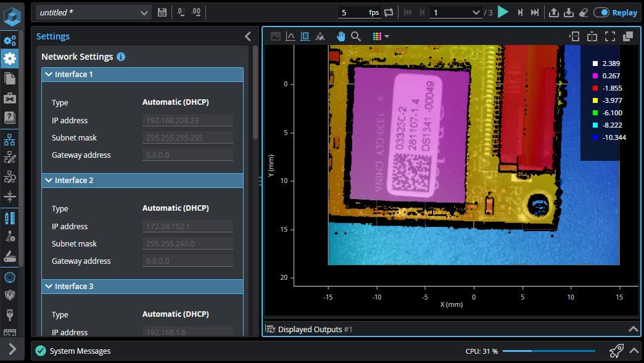Collapse the Interface 1 section
The width and height of the screenshot is (644, 363).
tap(49, 75)
